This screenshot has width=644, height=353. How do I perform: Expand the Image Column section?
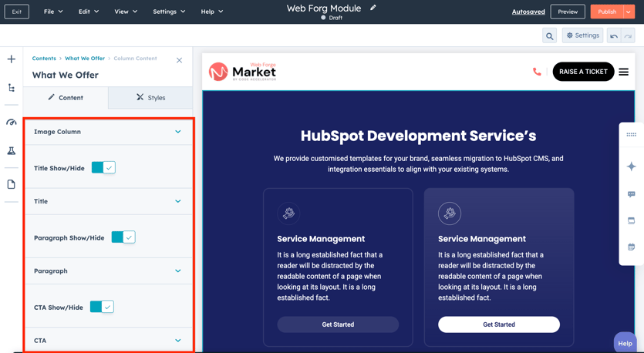click(177, 132)
